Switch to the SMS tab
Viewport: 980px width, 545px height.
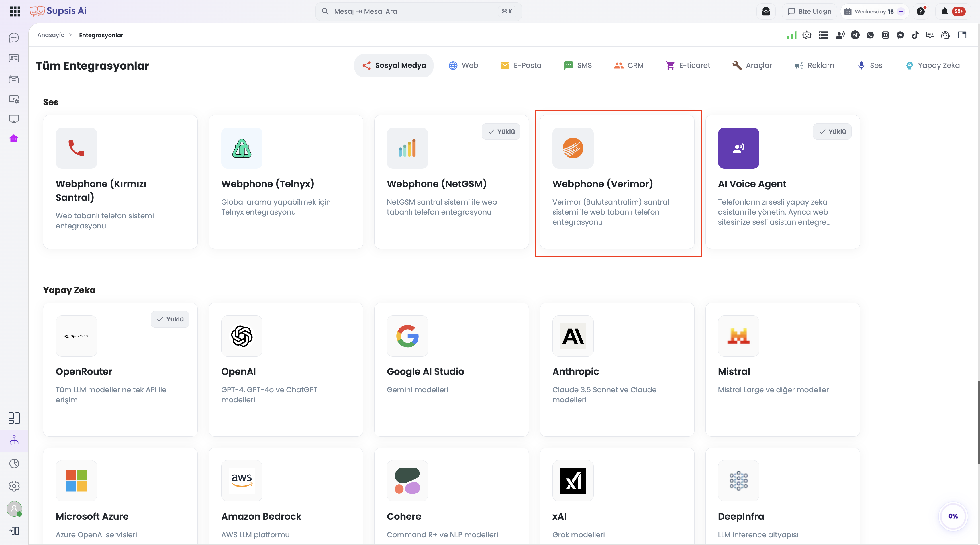tap(578, 65)
